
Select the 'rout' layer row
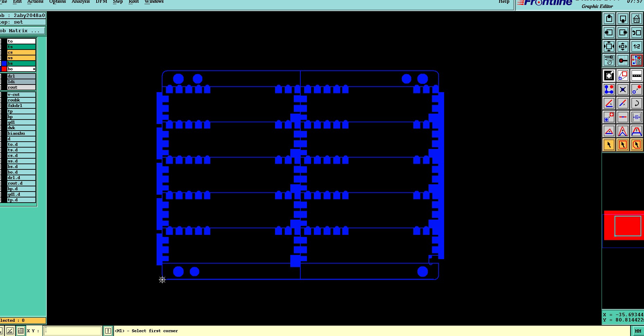point(21,87)
